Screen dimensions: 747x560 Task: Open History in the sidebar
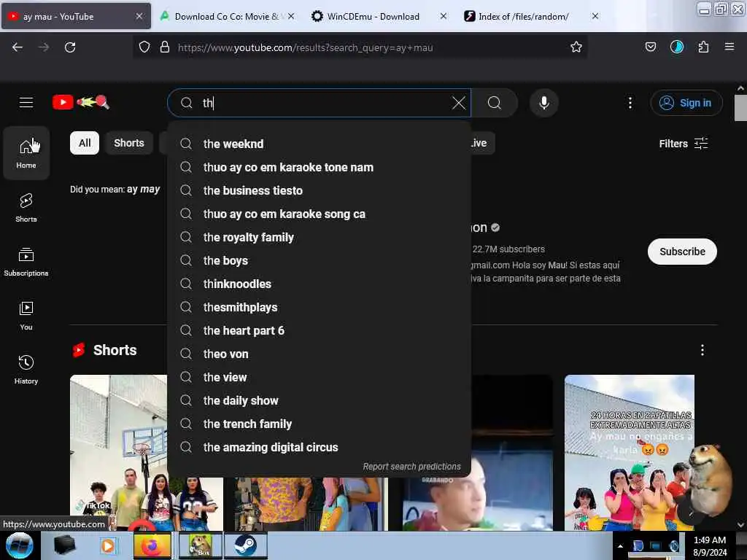point(26,369)
